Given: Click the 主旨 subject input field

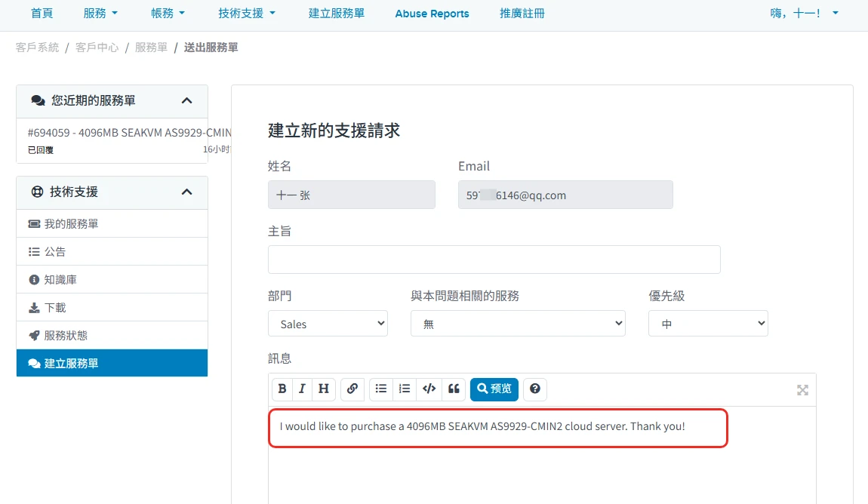Looking at the screenshot, I should pos(494,260).
